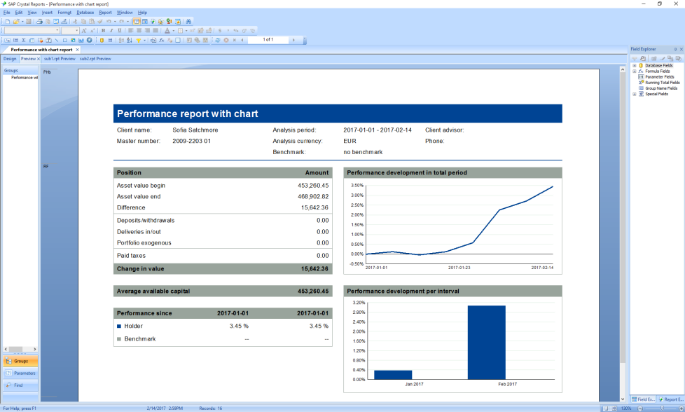Click Parameters button in left panel

(x=20, y=373)
